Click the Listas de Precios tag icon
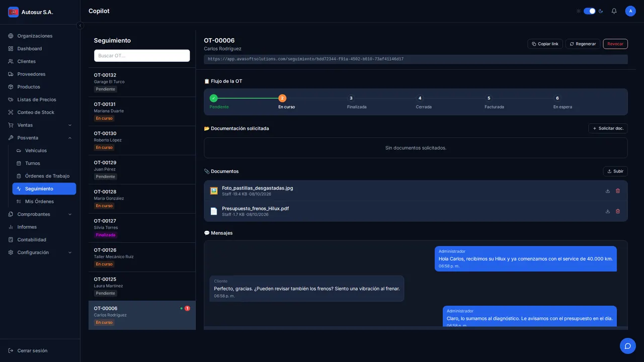 pyautogui.click(x=11, y=100)
